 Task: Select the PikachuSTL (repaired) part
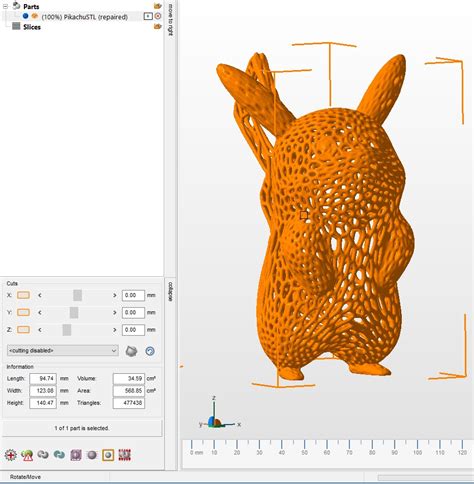click(84, 17)
